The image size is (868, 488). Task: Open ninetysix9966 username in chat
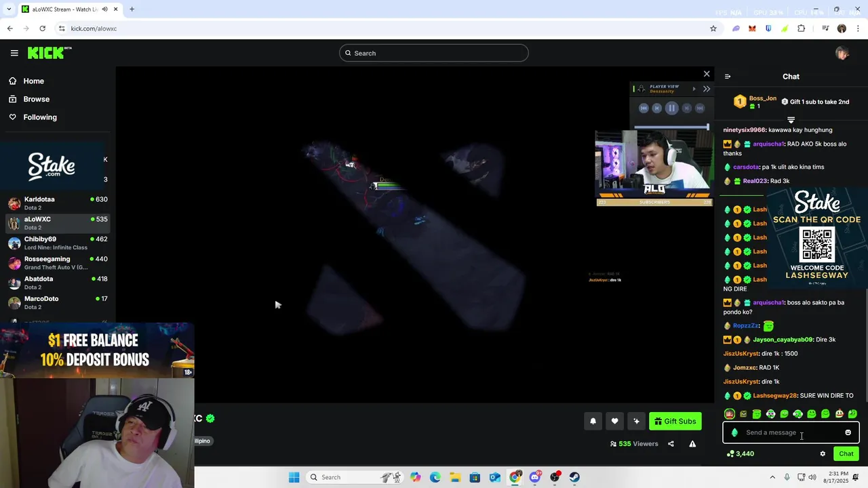(744, 129)
